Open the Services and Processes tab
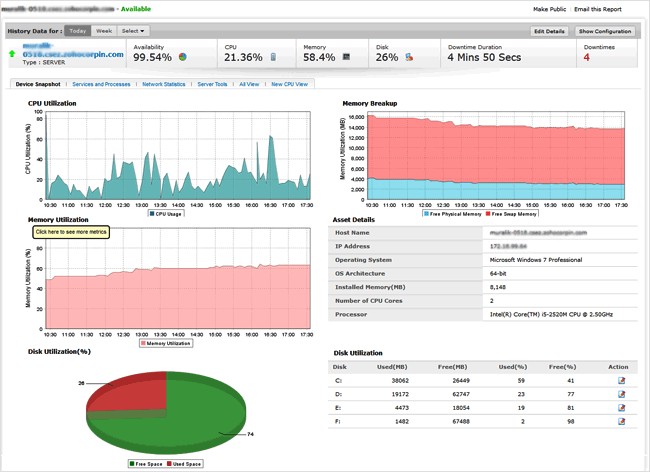 tap(100, 84)
